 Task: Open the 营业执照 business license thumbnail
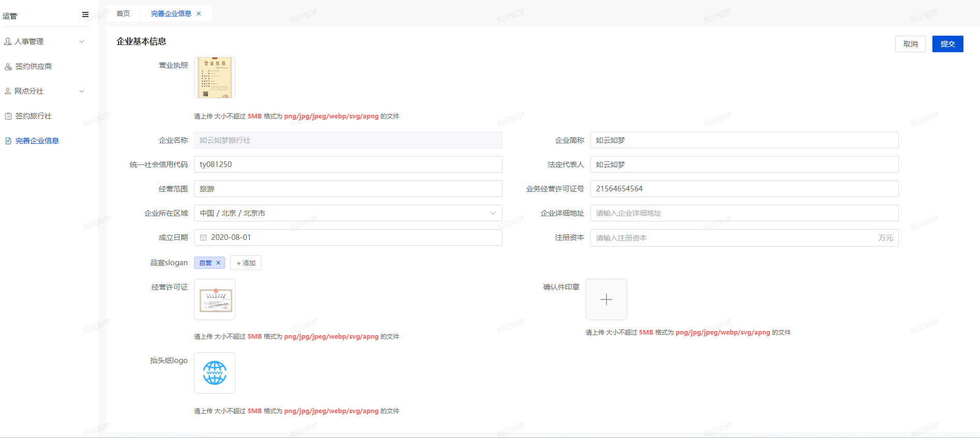tap(215, 78)
